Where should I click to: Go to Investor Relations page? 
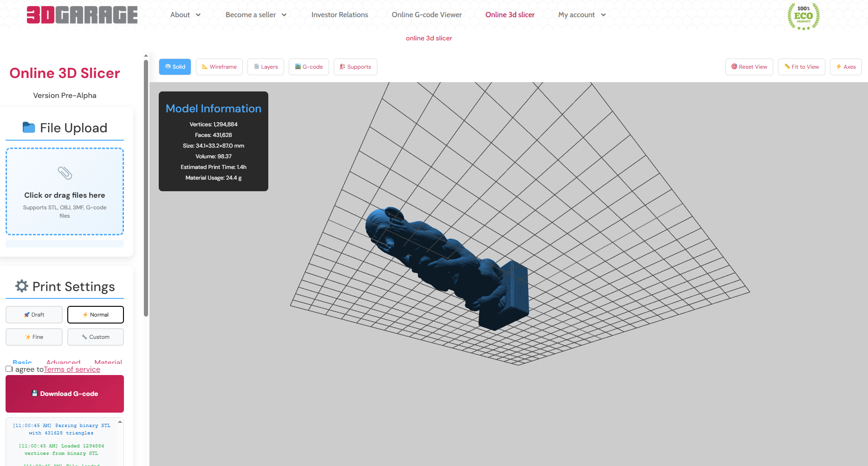tap(339, 15)
